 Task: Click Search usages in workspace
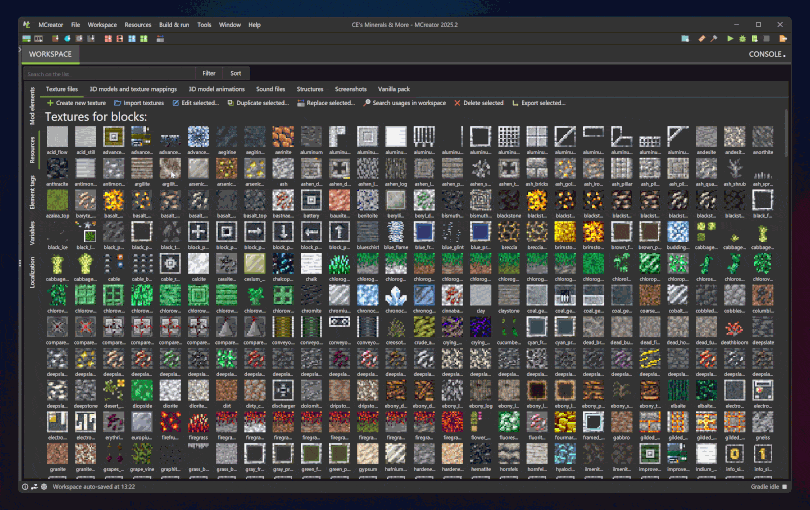click(404, 103)
